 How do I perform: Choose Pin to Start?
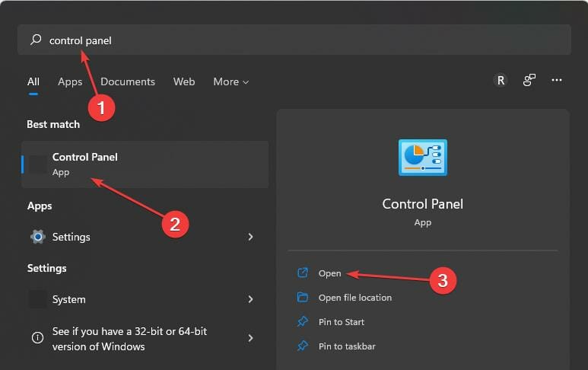[x=342, y=322]
